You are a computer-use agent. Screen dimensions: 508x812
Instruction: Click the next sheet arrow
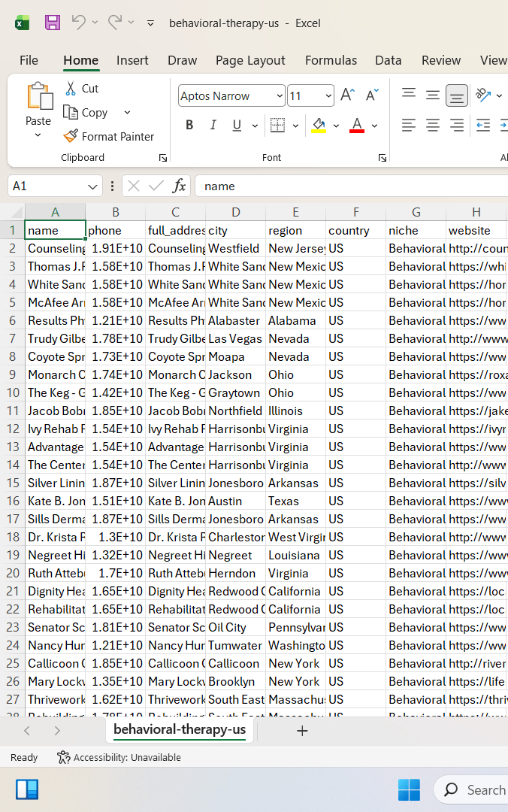pos(57,731)
